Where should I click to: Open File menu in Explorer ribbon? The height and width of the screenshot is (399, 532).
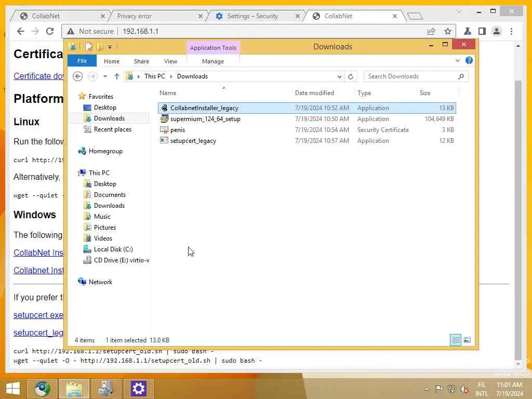pos(82,61)
